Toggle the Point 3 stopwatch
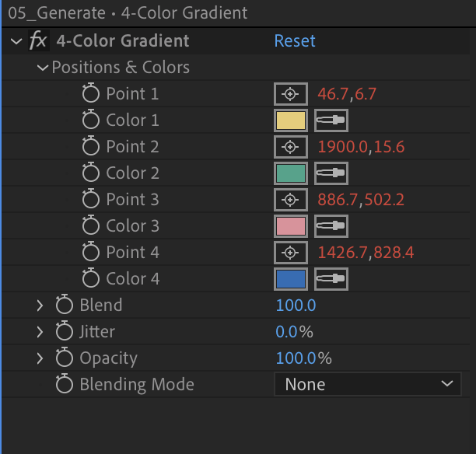The image size is (476, 454). coord(91,198)
